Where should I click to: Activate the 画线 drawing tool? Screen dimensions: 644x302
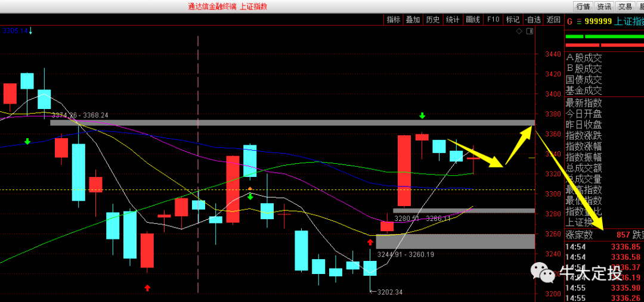473,19
